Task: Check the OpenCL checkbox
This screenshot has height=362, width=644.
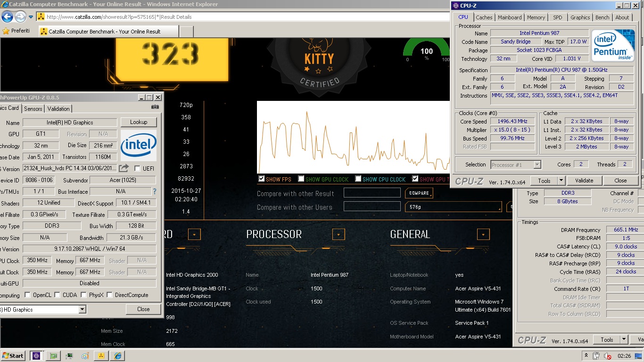Action: tap(27, 295)
